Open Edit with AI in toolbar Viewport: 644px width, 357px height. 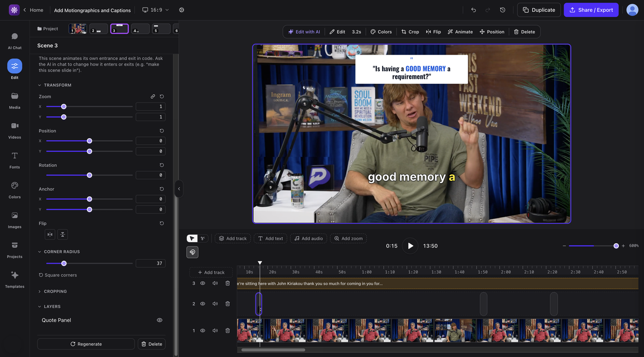click(x=304, y=32)
